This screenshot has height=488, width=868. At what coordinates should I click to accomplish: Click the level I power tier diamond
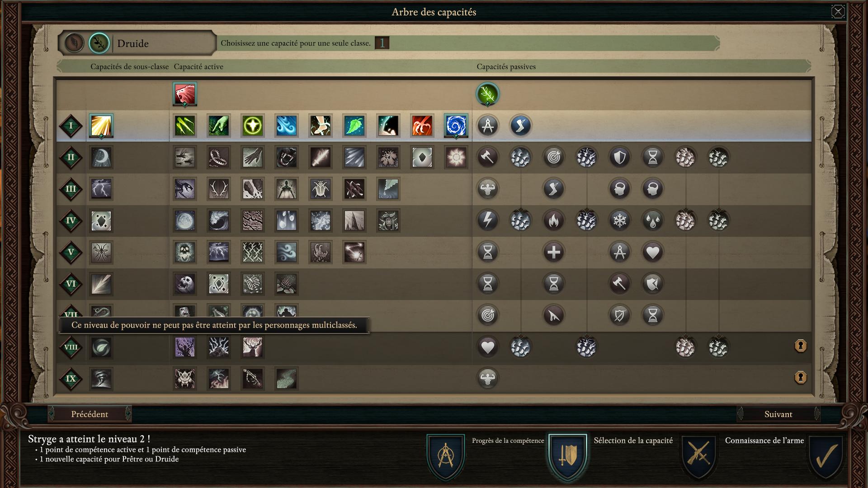coord(71,126)
